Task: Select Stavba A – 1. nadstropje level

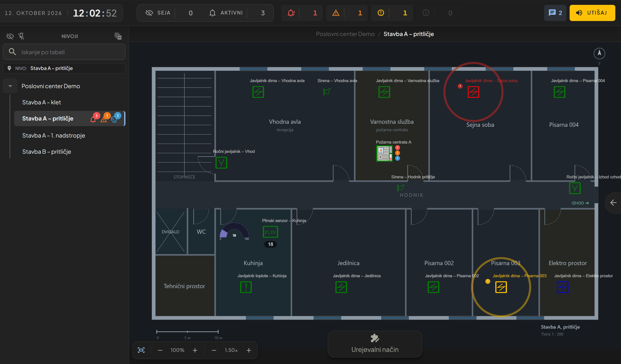Action: [54, 136]
